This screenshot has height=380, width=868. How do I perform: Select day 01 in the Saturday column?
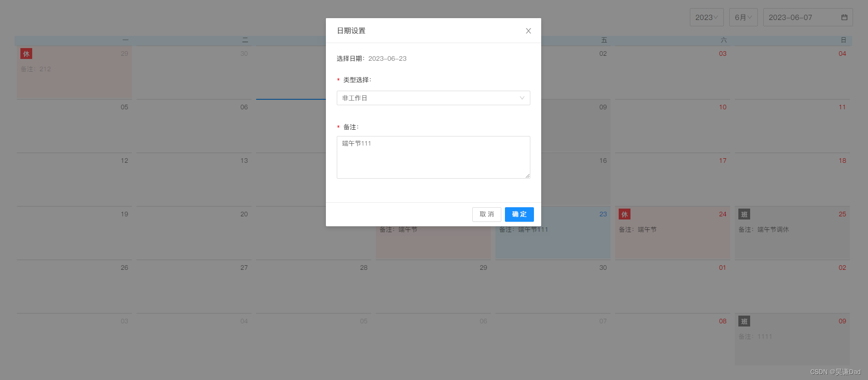[x=673, y=286]
